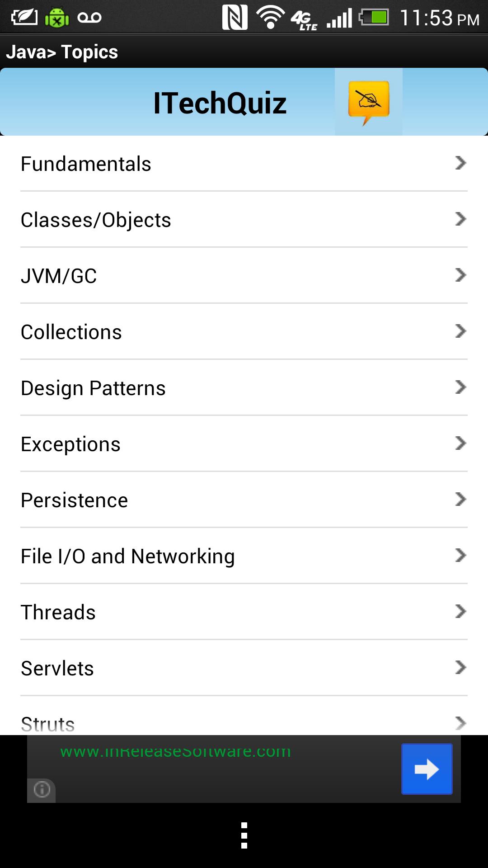
Task: Open the Persistence topic
Action: point(75,500)
